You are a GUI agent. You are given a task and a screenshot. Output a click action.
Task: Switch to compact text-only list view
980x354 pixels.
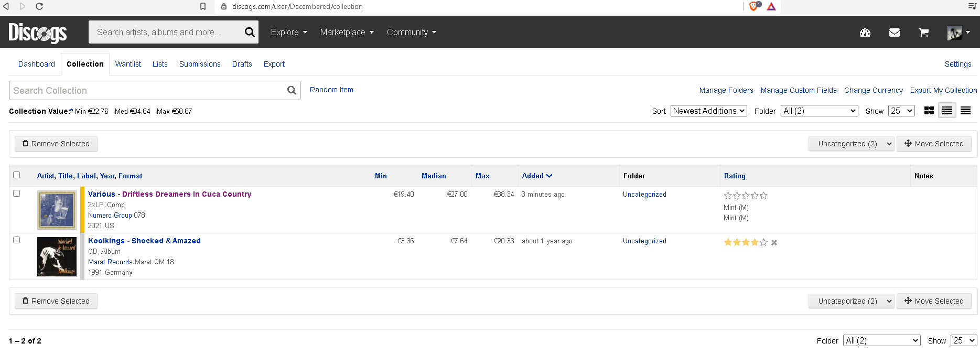point(965,111)
